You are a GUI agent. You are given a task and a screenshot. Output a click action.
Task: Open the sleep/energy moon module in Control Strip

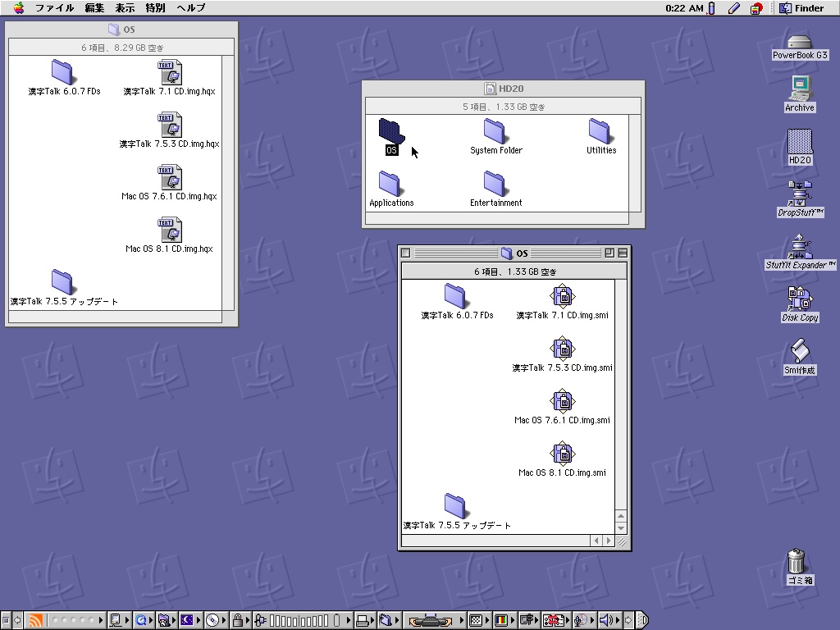(x=190, y=620)
